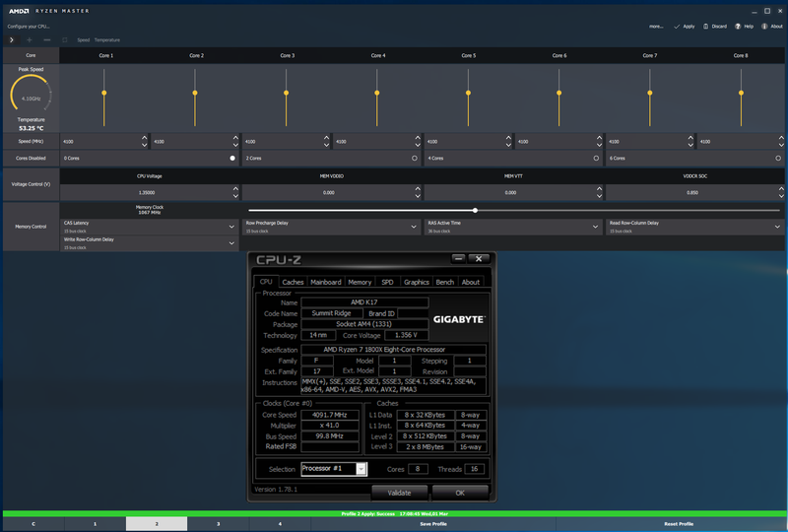788x532 pixels.
Task: Click the Gigabyte logo in CPU-Z
Action: [459, 319]
